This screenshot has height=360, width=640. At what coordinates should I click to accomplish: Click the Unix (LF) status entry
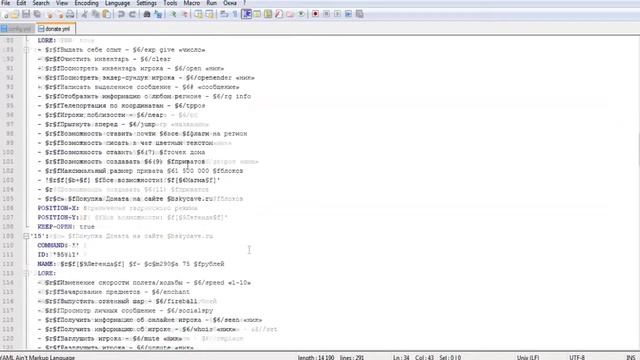point(528,357)
